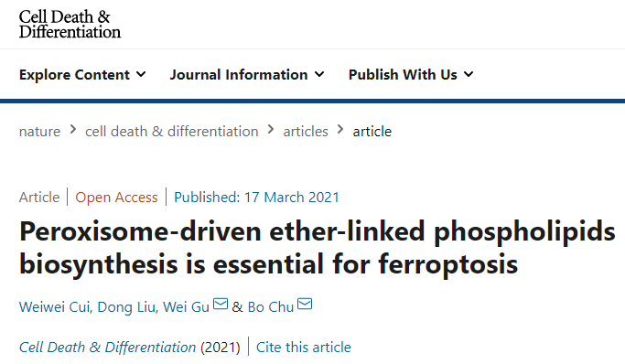
Task: Click the Cell Death & Differentiation logo
Action: click(70, 25)
